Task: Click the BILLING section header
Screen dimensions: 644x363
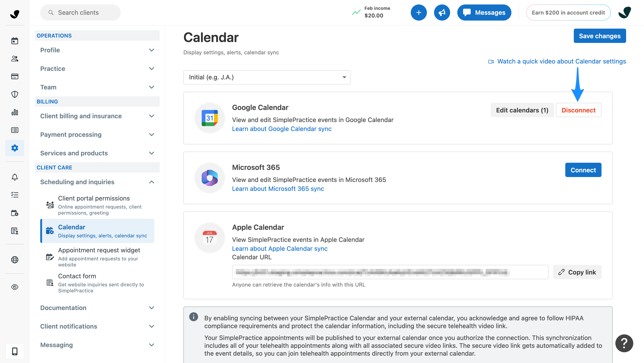Action: point(97,101)
